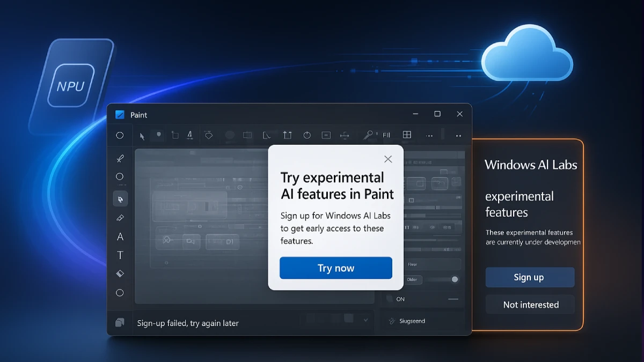Screen dimensions: 644x362
Task: Click the gem-shaped icon in the top toolbar
Action: coord(209,135)
